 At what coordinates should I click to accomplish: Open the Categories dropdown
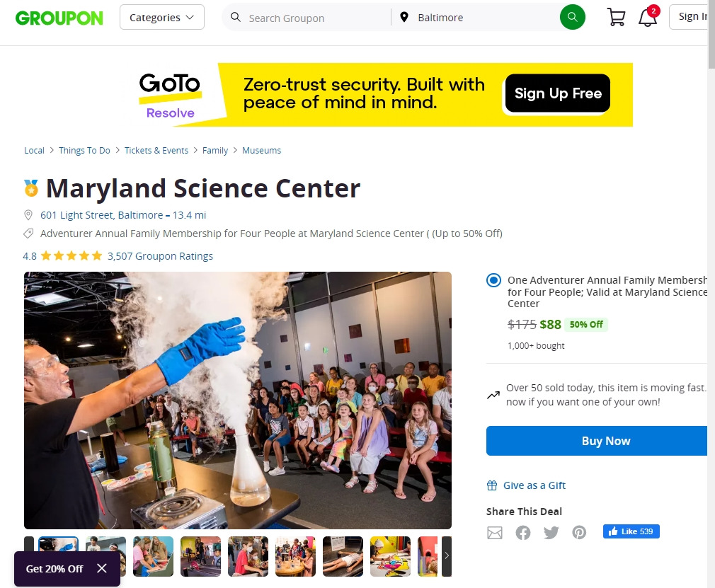pyautogui.click(x=162, y=17)
